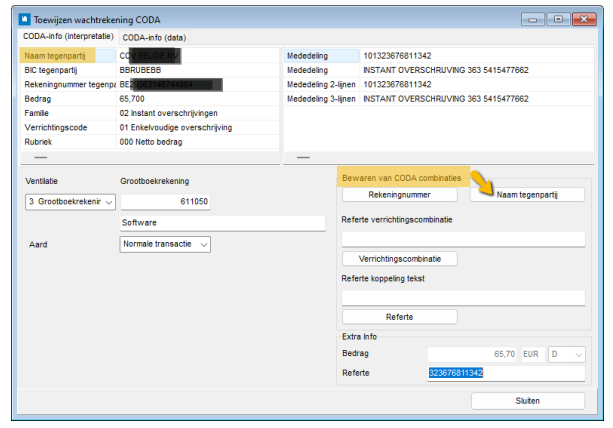Click the Referte koppeling tekst input
Viewport: 613px width, 428px height.
[x=462, y=297]
